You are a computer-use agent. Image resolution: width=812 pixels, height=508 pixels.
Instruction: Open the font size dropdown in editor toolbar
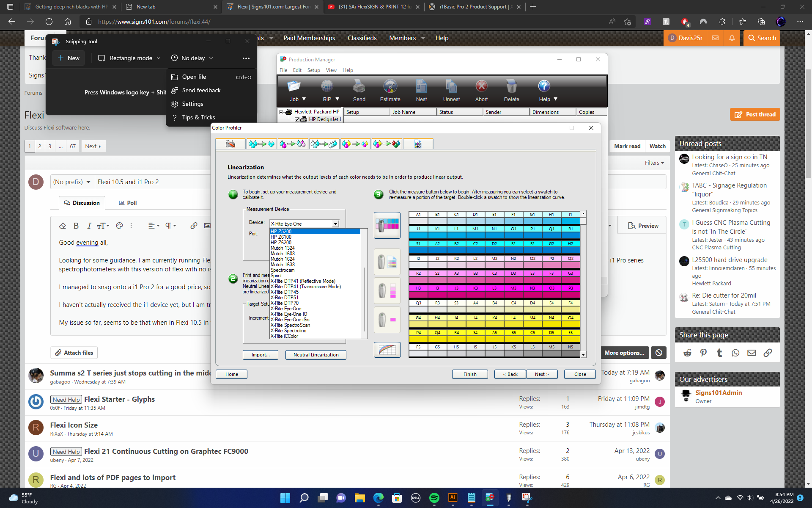pos(103,226)
